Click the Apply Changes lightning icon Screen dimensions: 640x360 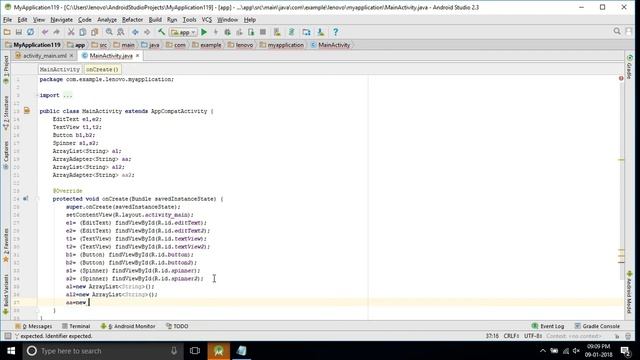pyautogui.click(x=216, y=32)
